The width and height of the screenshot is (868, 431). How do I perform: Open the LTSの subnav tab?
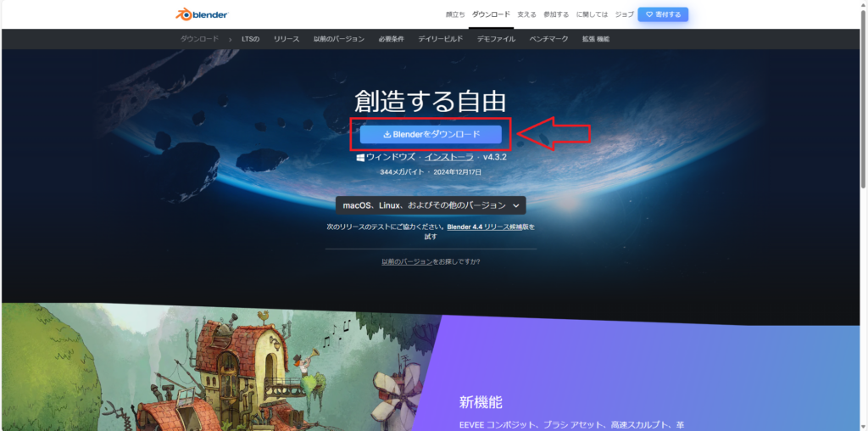[251, 39]
